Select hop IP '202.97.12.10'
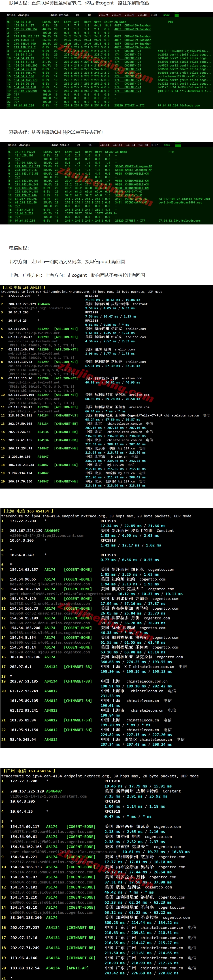Screen dimensions: 213x980 pos(24,938)
